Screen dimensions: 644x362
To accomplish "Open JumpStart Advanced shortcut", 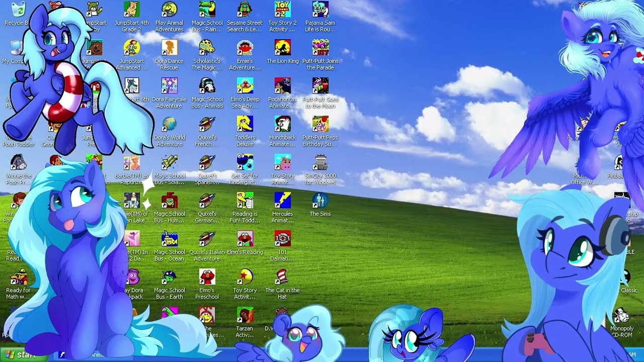I will [x=131, y=55].
